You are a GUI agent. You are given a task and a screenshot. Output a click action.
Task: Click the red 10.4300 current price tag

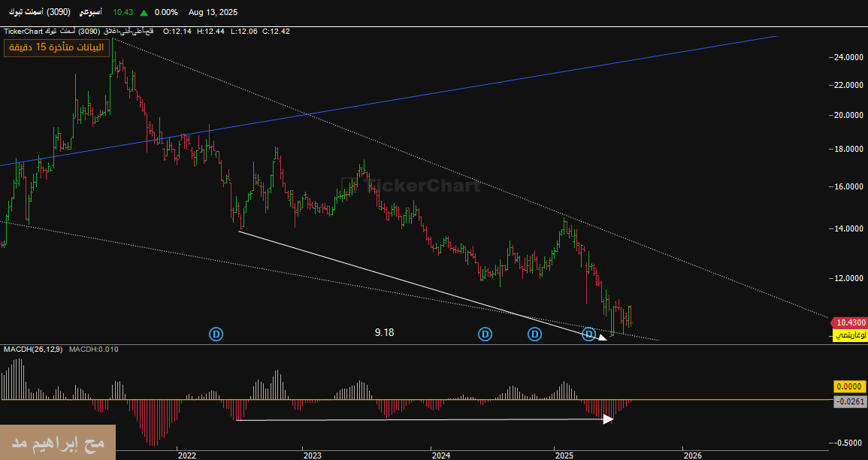(850, 322)
